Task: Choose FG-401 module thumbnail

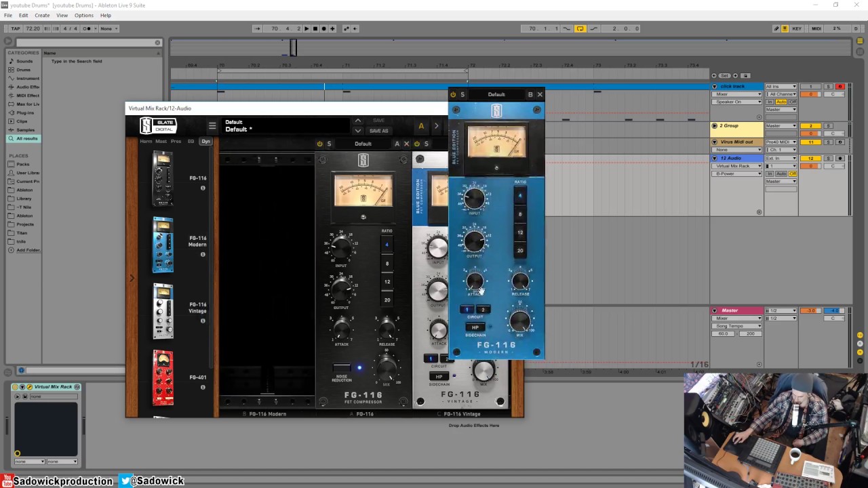Action: (x=163, y=378)
